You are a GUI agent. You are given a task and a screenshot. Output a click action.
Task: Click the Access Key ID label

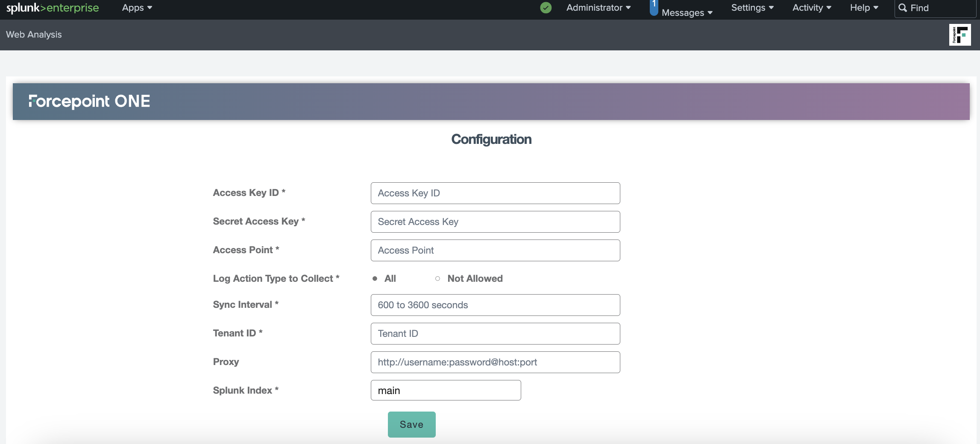249,193
